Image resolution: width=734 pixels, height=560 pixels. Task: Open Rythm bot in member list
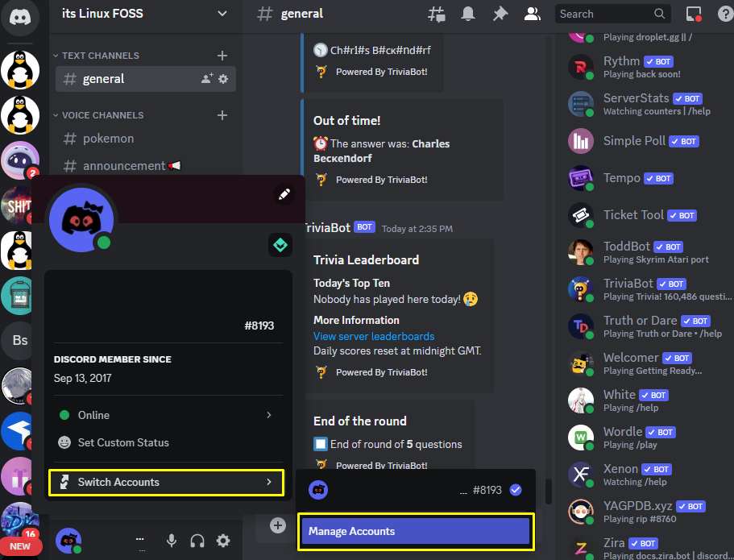(x=648, y=67)
